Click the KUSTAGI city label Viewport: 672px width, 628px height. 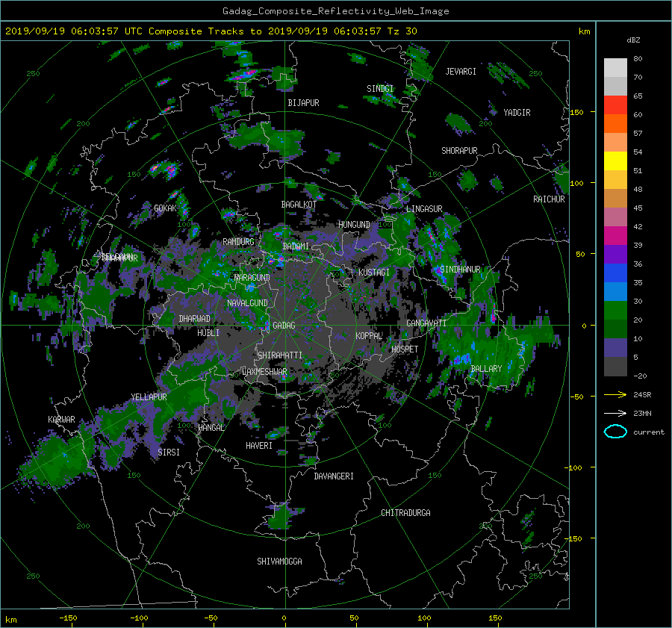pos(374,273)
